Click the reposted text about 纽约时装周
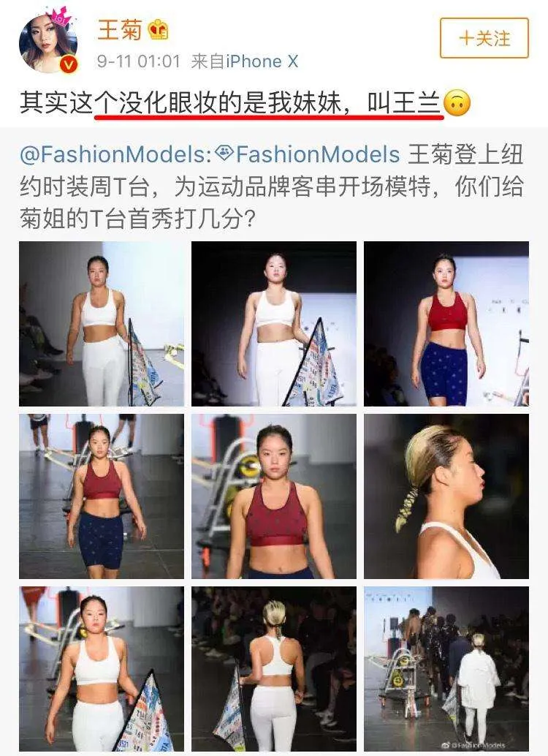The width and height of the screenshot is (548, 756). 271,186
